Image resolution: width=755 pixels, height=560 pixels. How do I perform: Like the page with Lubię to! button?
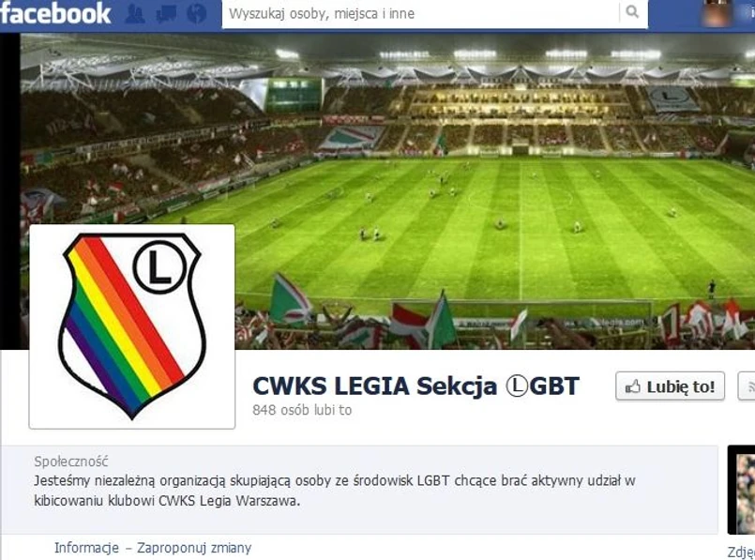670,386
